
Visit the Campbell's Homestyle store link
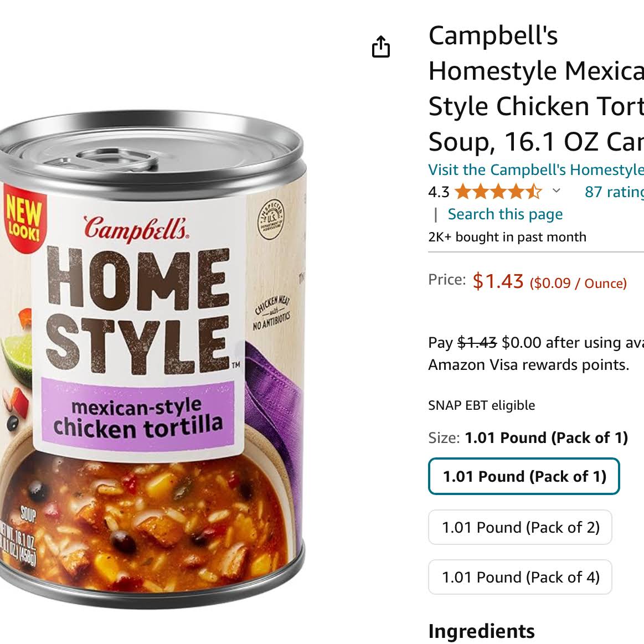tap(536, 169)
